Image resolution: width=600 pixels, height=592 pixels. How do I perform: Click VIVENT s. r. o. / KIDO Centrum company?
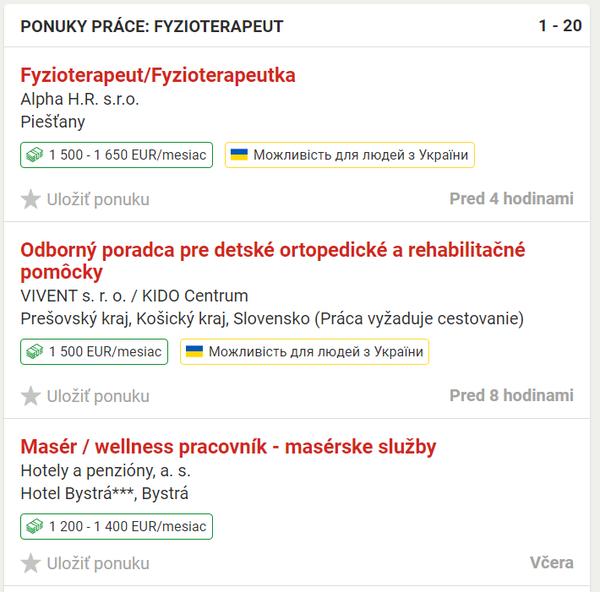pos(134,296)
